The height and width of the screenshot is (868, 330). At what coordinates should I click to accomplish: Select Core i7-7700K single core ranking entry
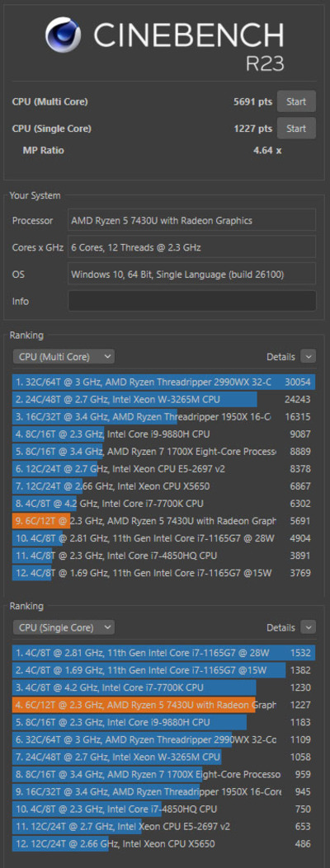164,687
